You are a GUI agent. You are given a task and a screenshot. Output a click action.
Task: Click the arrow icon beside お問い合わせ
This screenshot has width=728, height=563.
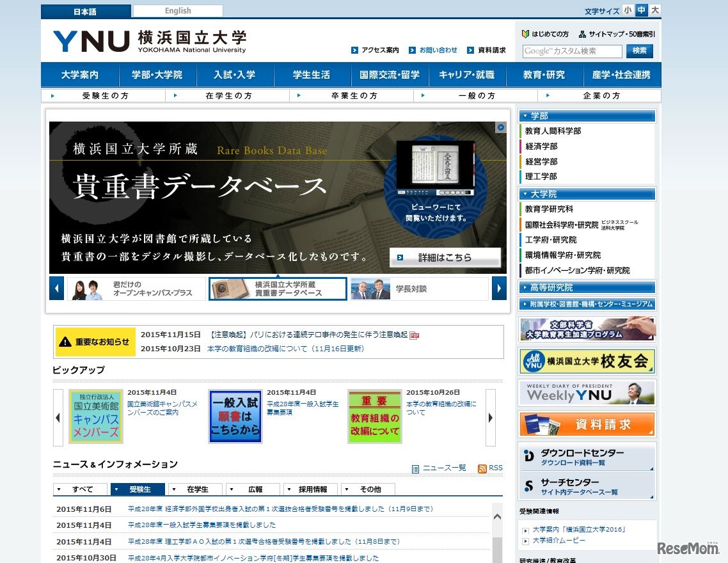click(412, 50)
